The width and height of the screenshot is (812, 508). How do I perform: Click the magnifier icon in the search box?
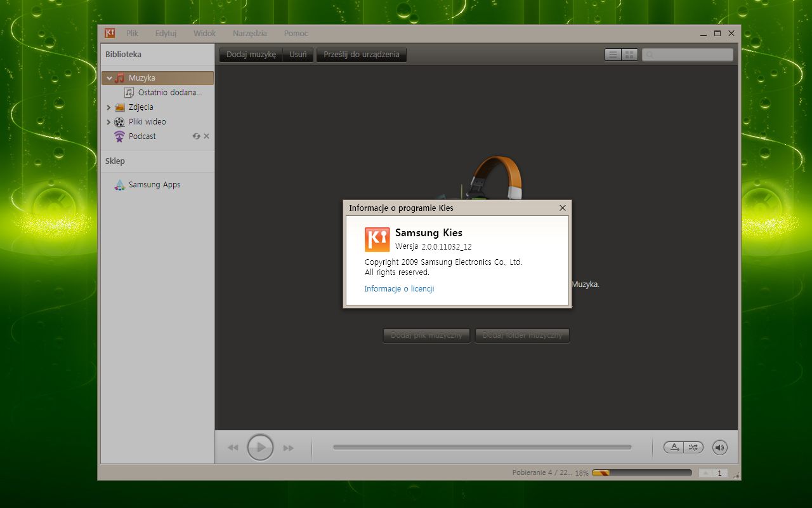tap(649, 55)
